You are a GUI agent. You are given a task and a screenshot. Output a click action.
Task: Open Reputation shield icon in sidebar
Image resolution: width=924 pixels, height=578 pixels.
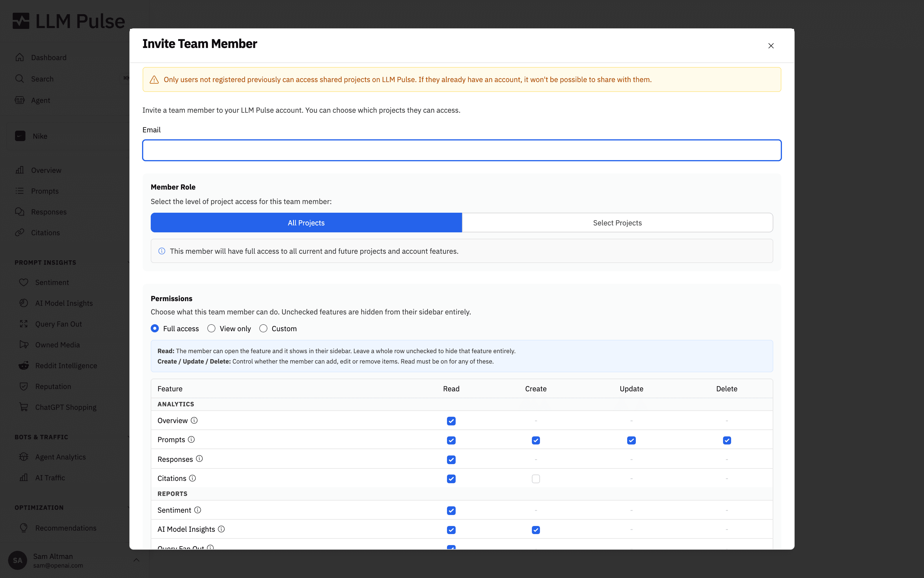pos(24,386)
